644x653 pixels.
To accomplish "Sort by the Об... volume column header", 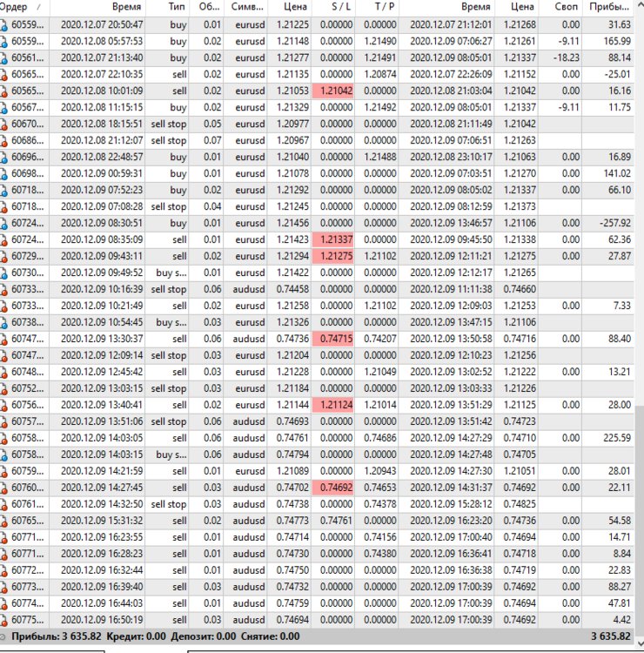I will pyautogui.click(x=206, y=7).
